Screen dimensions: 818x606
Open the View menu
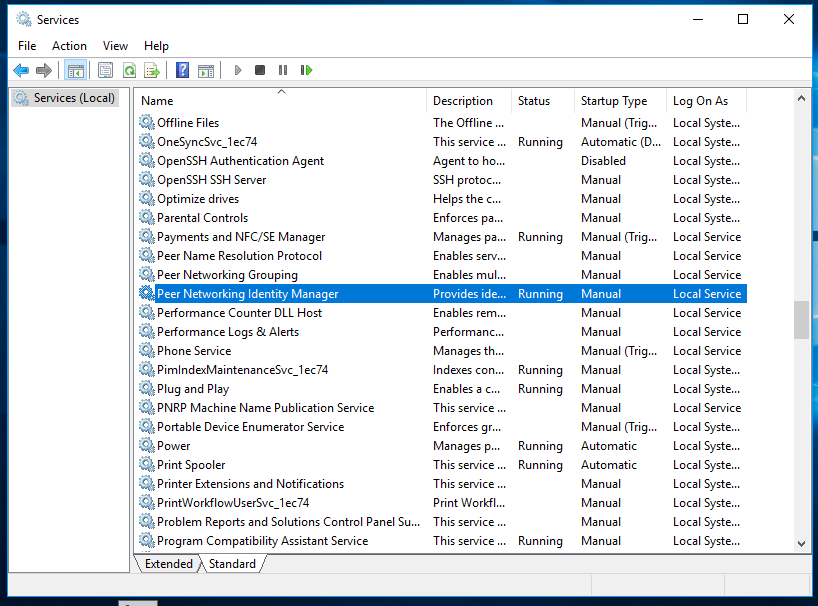(115, 46)
